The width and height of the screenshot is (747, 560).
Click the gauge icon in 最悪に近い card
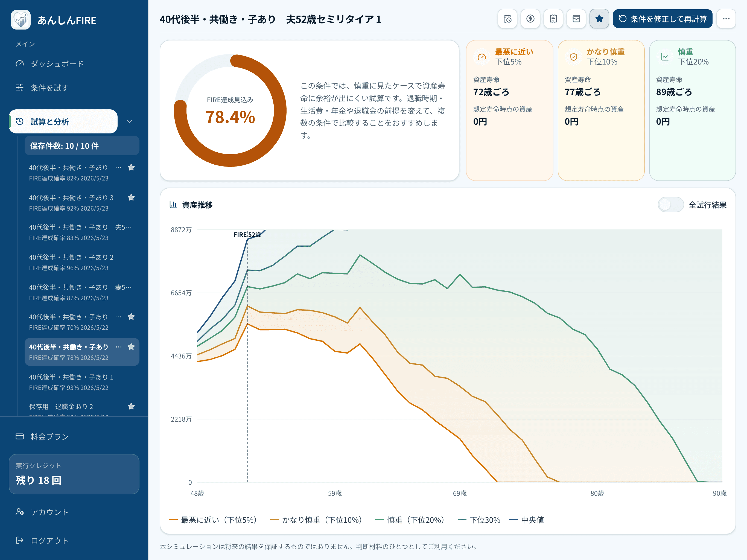[x=482, y=57]
